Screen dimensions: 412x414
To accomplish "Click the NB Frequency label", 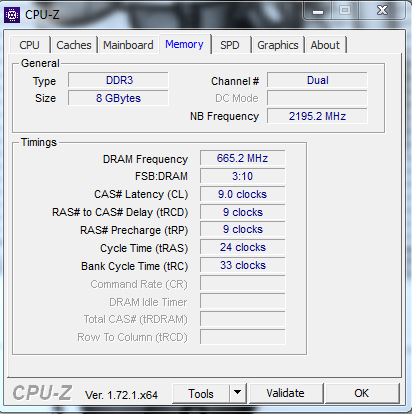I will (x=224, y=116).
